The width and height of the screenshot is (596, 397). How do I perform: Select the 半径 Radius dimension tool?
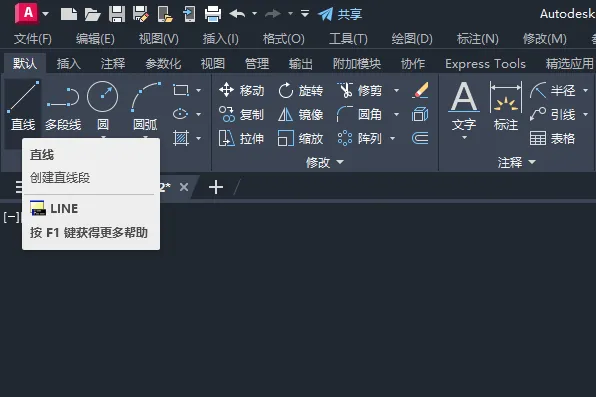[553, 91]
